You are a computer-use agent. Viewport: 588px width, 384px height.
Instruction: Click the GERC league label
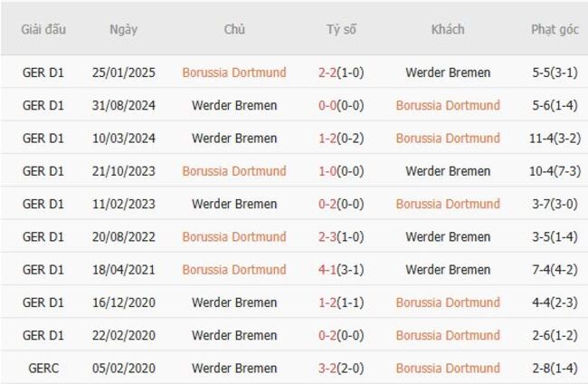point(43,369)
